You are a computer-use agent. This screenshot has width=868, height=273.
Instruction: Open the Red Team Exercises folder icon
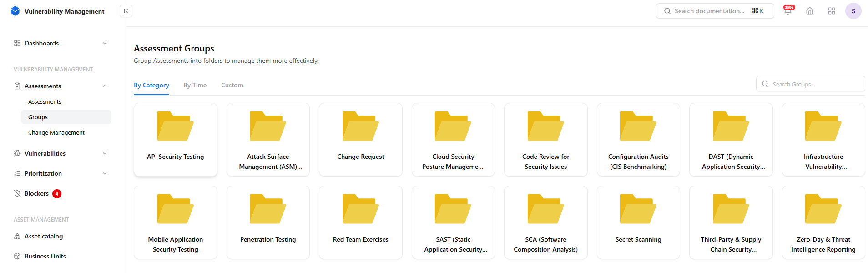[361, 209]
